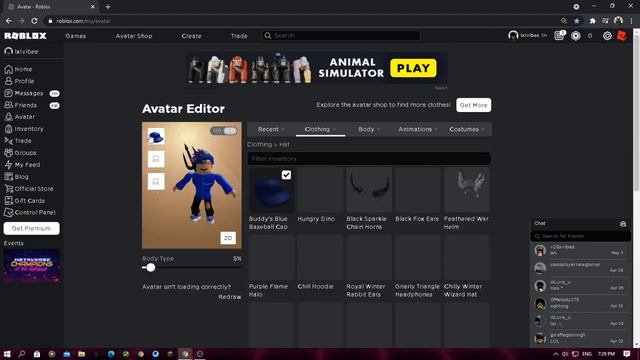Uncheck Buddy's Blue Baseball Cap checkbox

[286, 175]
